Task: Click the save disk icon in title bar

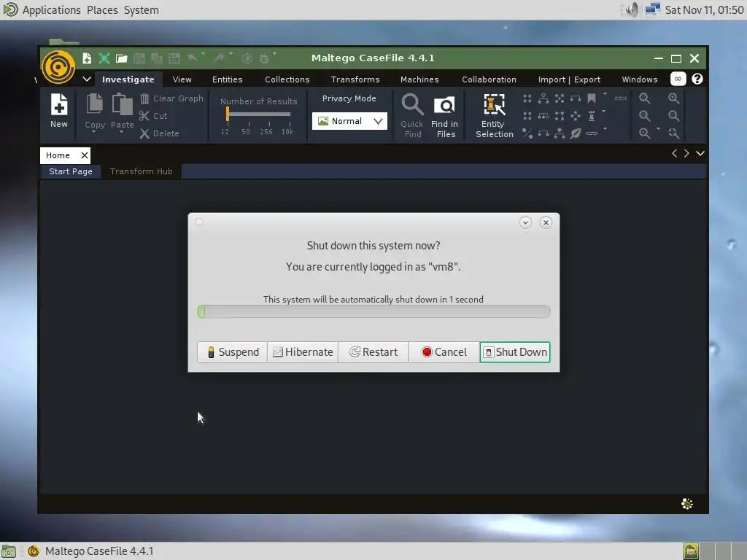Action: tap(139, 58)
